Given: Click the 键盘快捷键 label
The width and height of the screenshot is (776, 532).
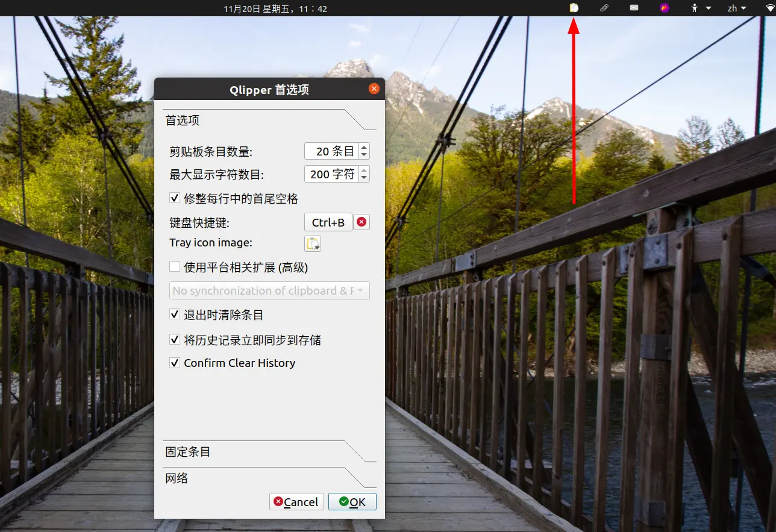Looking at the screenshot, I should 199,223.
